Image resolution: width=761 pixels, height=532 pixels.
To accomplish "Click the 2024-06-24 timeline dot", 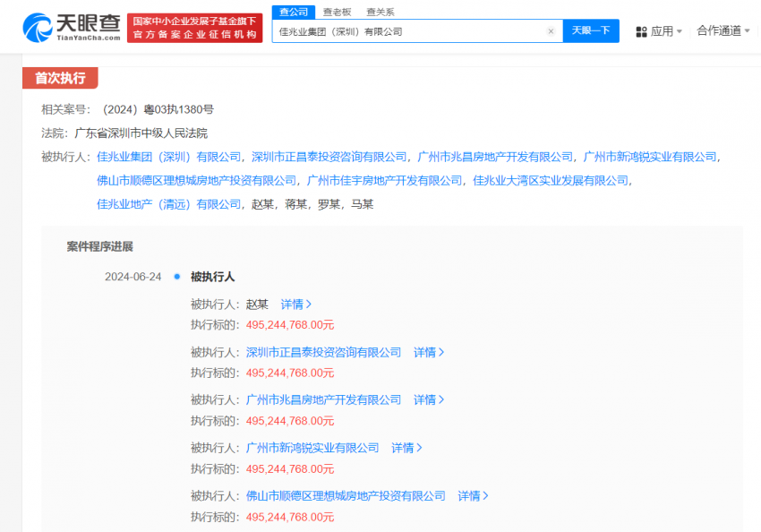I will [x=177, y=277].
